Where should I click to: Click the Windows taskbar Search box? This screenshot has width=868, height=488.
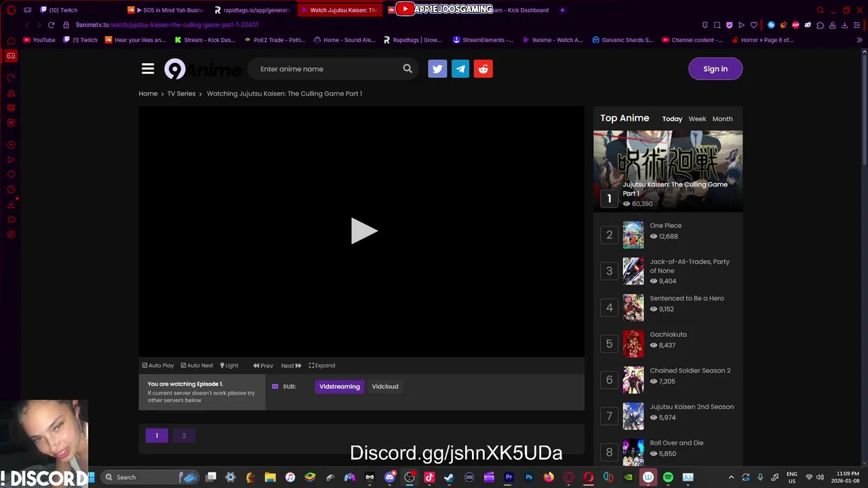[x=151, y=477]
